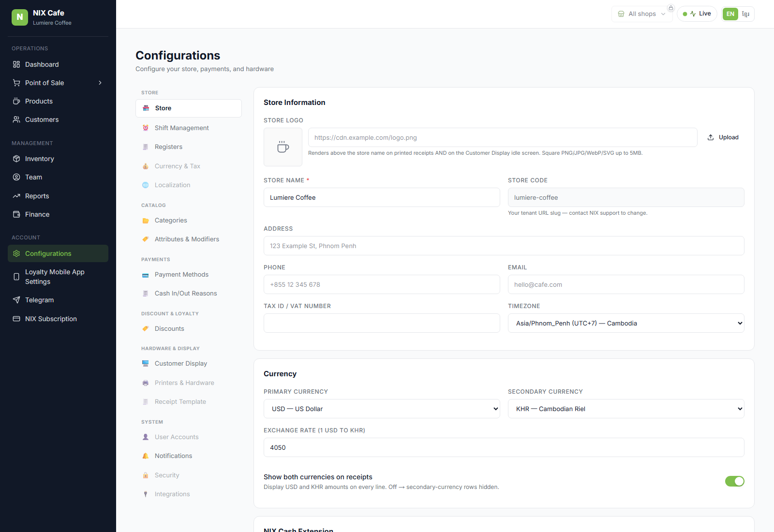Click the Upload logo button
Viewport: 774px width, 532px height.
tap(723, 137)
